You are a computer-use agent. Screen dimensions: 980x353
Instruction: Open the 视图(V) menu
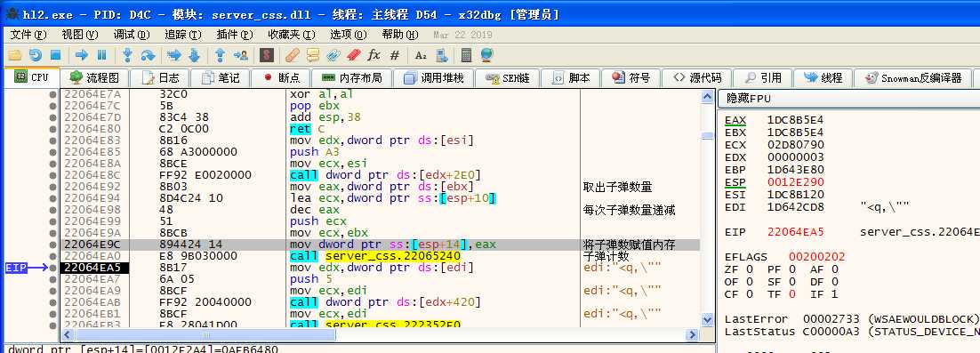click(80, 35)
